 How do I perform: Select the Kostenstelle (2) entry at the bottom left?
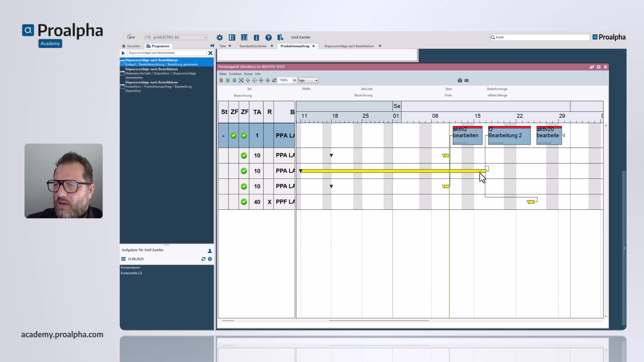132,273
